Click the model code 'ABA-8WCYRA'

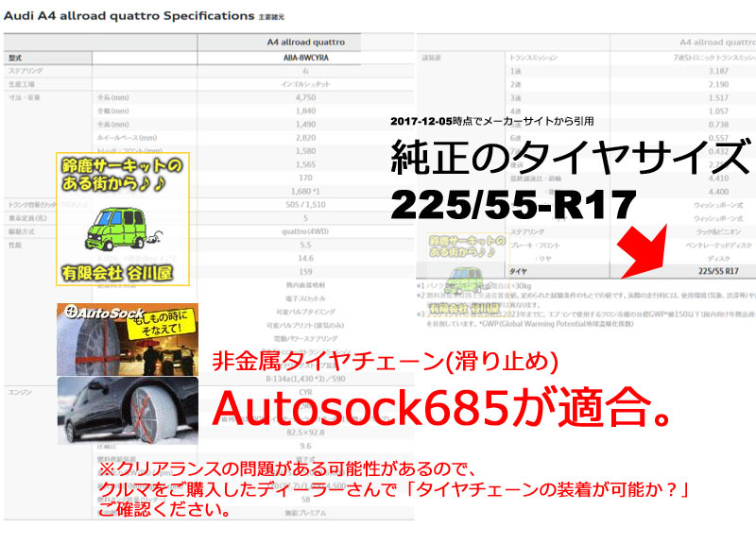[305, 58]
